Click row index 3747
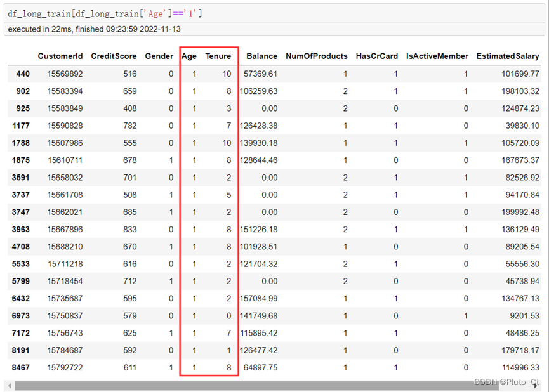Screen dimensions: 549x392 pos(21,212)
